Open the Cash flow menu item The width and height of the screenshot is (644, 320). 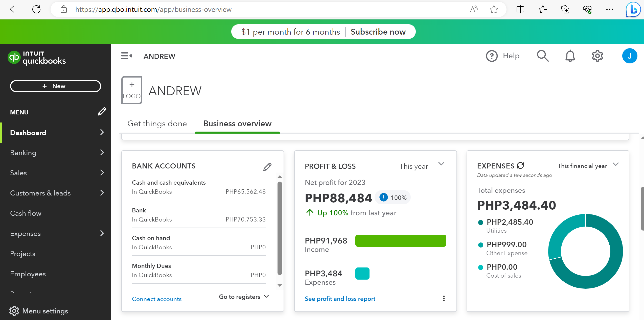[26, 213]
